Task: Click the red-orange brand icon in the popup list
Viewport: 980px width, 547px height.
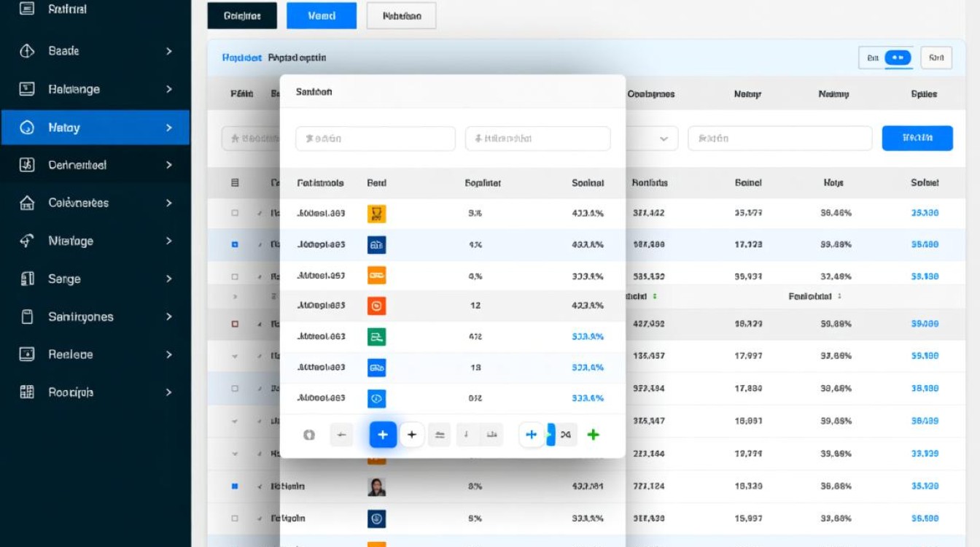Action: pyautogui.click(x=377, y=306)
